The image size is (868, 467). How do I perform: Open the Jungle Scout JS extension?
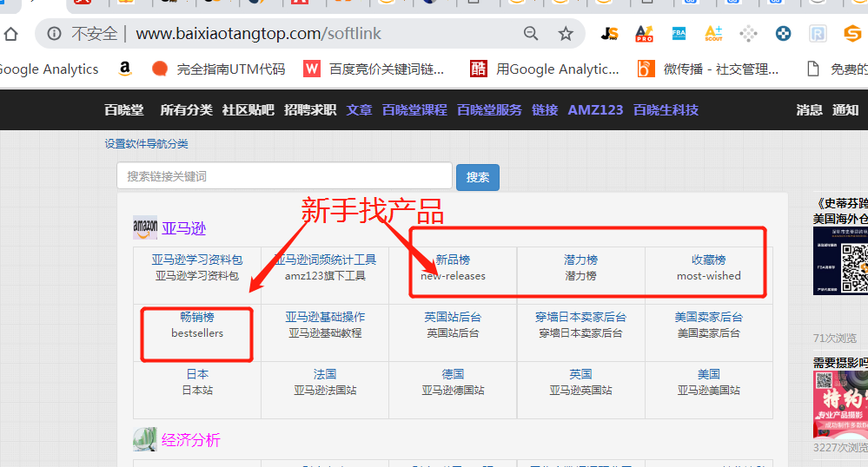pos(609,34)
